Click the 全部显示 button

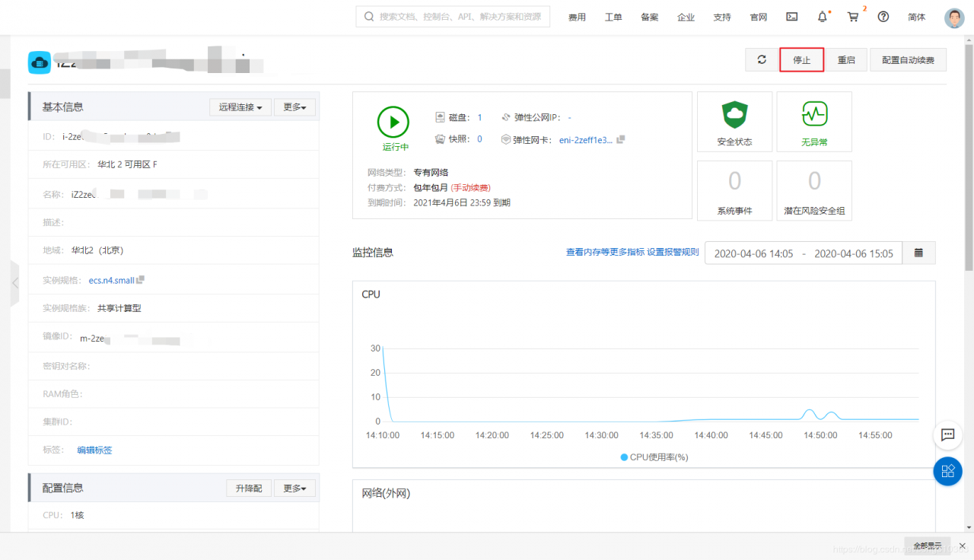pyautogui.click(x=928, y=546)
